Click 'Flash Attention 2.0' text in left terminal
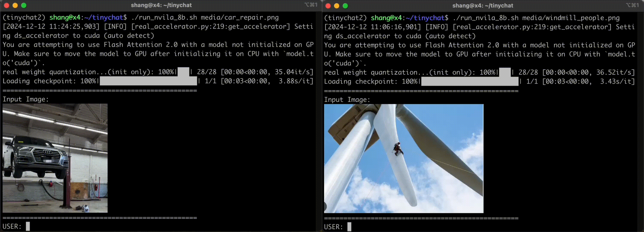 [x=141, y=45]
